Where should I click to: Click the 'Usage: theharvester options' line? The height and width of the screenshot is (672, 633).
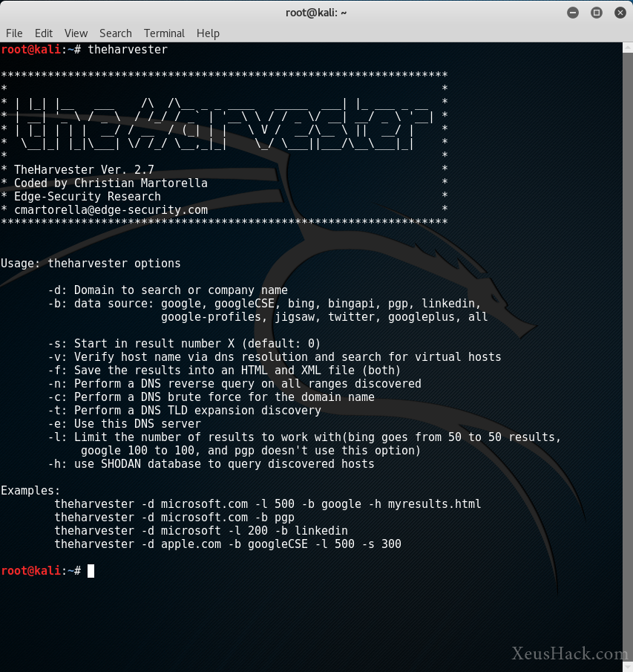coord(91,263)
